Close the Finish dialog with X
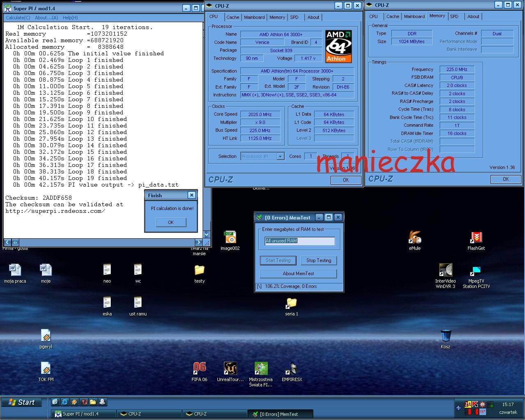 click(x=192, y=195)
